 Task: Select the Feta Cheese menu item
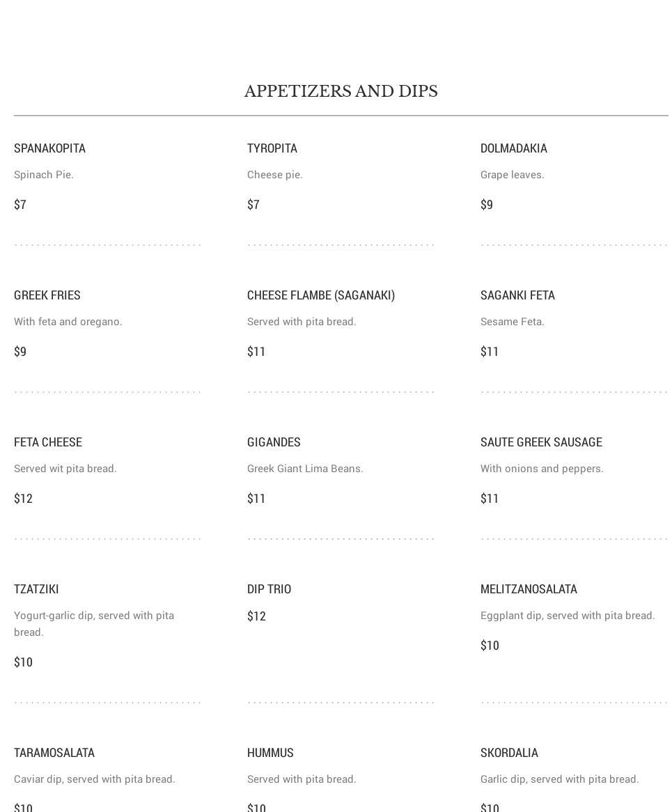47,442
